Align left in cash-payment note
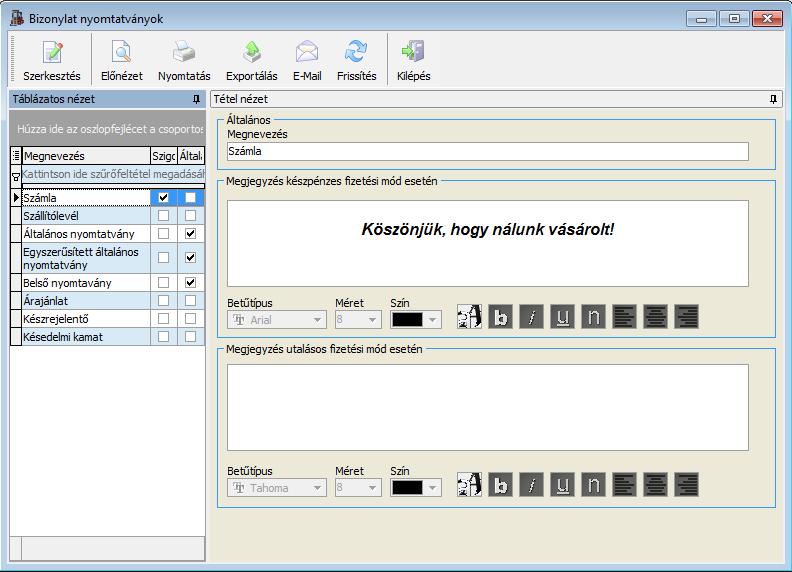792x572 pixels. [624, 317]
